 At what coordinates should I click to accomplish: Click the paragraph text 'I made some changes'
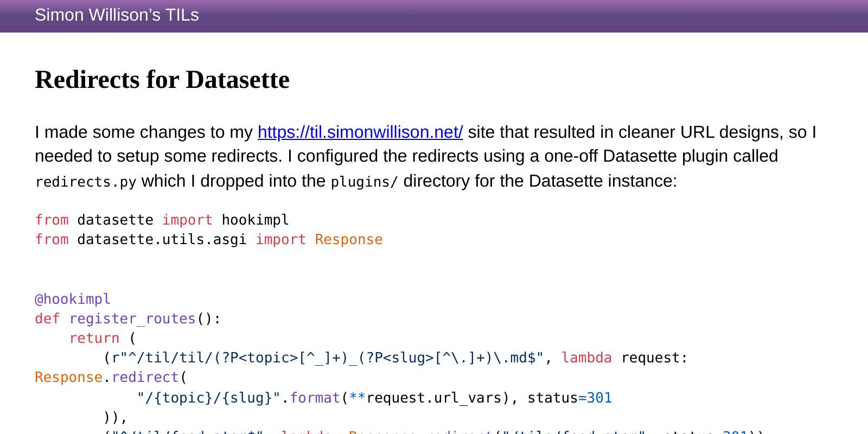pyautogui.click(x=116, y=132)
